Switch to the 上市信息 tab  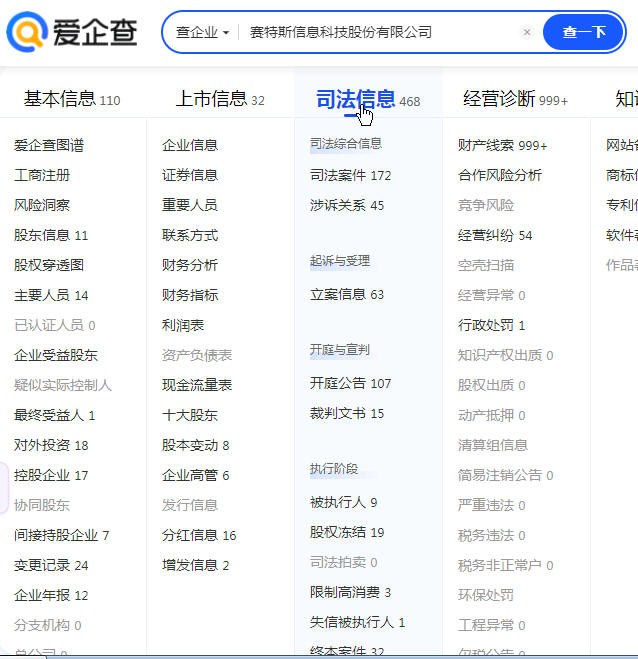[220, 99]
